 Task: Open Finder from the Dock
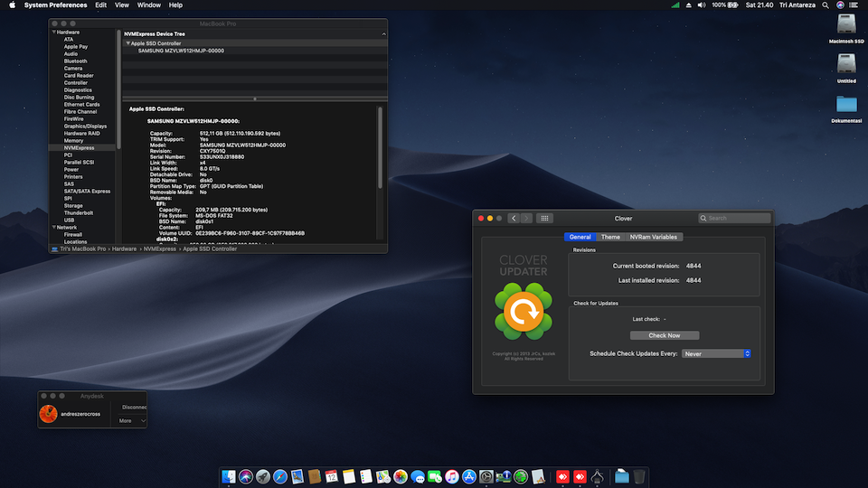(x=229, y=476)
